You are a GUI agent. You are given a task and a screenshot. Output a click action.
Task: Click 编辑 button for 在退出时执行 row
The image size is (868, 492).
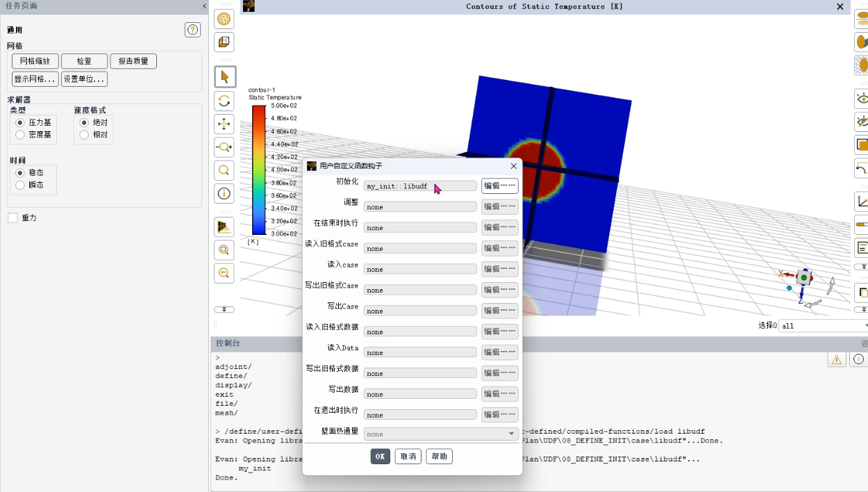(500, 415)
